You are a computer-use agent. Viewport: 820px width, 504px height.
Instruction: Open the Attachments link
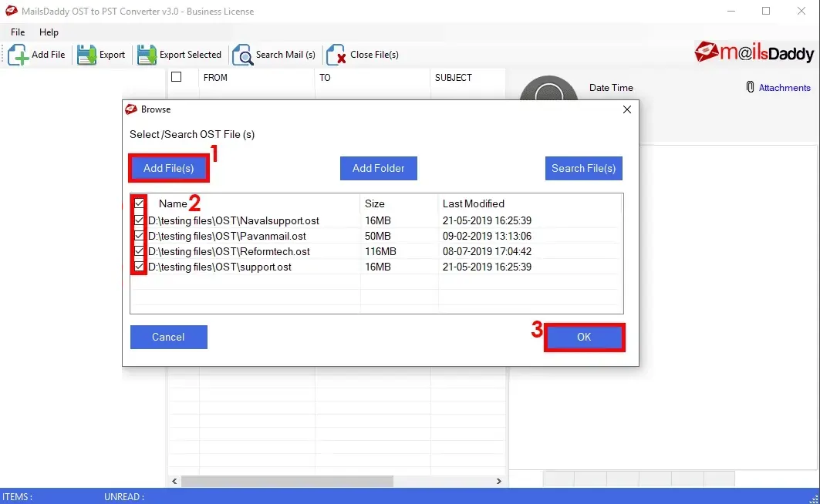785,88
